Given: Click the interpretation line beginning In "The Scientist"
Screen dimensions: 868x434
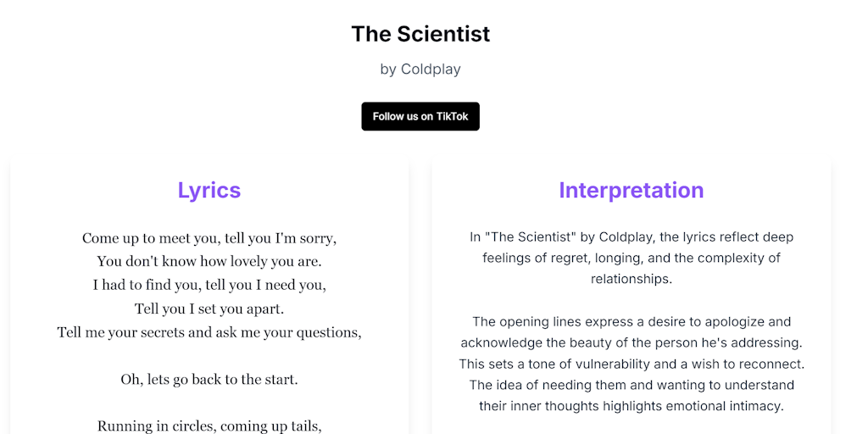Looking at the screenshot, I should (631, 237).
